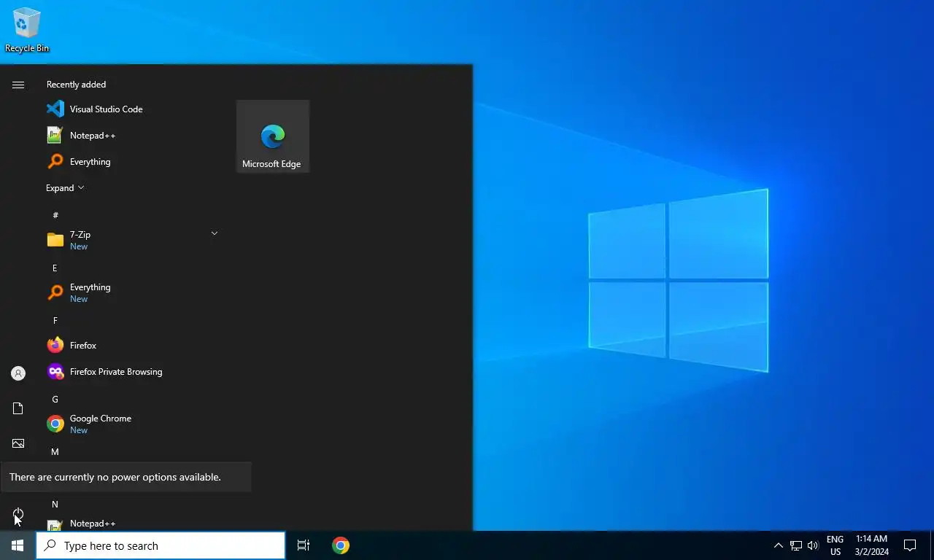The image size is (934, 560).
Task: Open Notepad++ under letter N
Action: [131, 524]
